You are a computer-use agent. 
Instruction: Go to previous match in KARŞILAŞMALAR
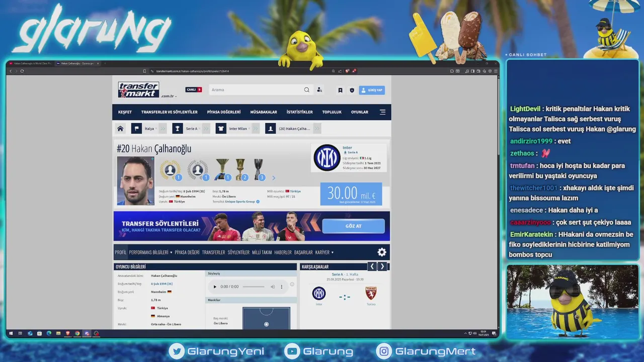372,266
